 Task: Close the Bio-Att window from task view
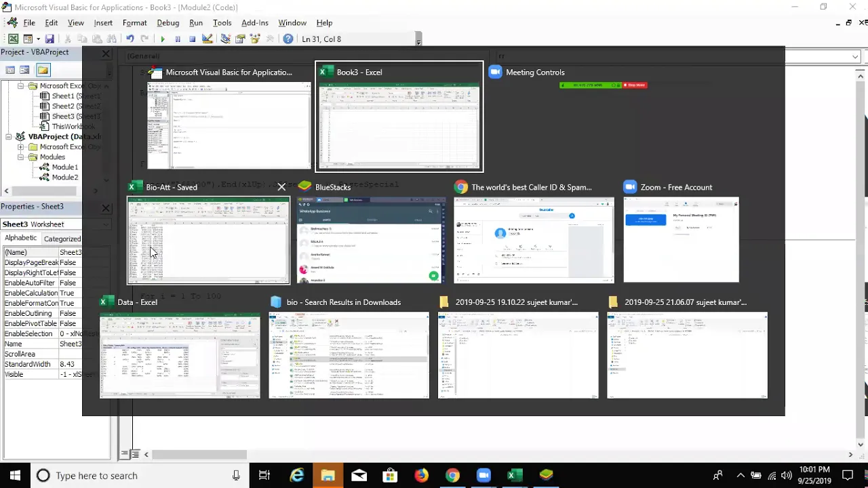click(x=281, y=187)
